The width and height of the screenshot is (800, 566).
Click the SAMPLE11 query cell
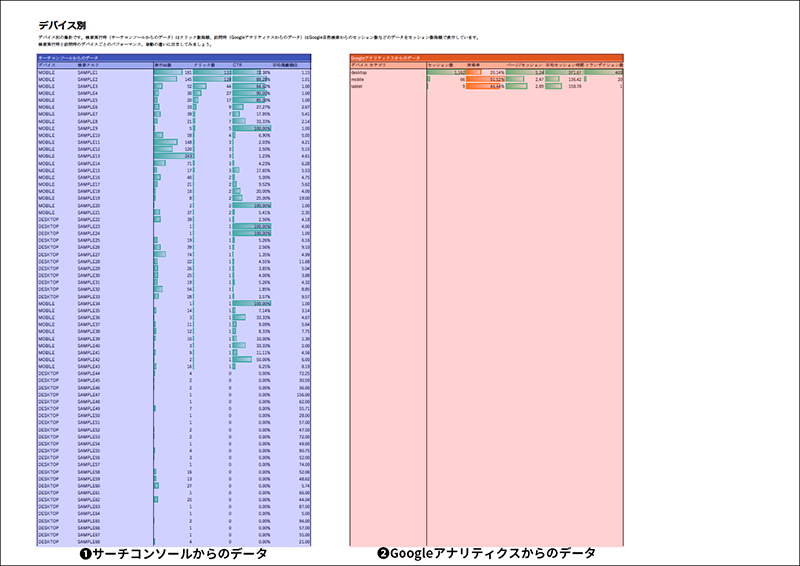pos(89,142)
